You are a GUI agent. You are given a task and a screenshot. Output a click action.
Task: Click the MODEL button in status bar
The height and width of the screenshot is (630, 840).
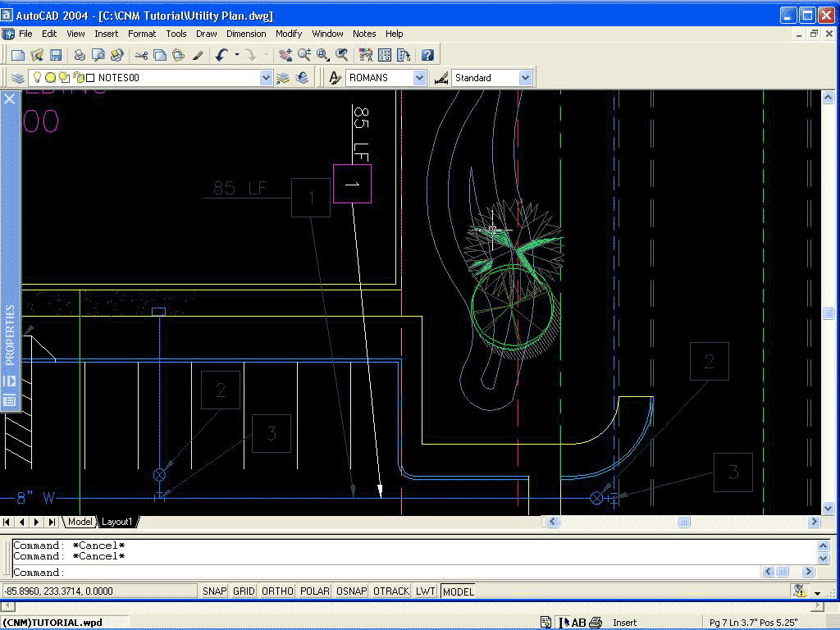click(458, 591)
